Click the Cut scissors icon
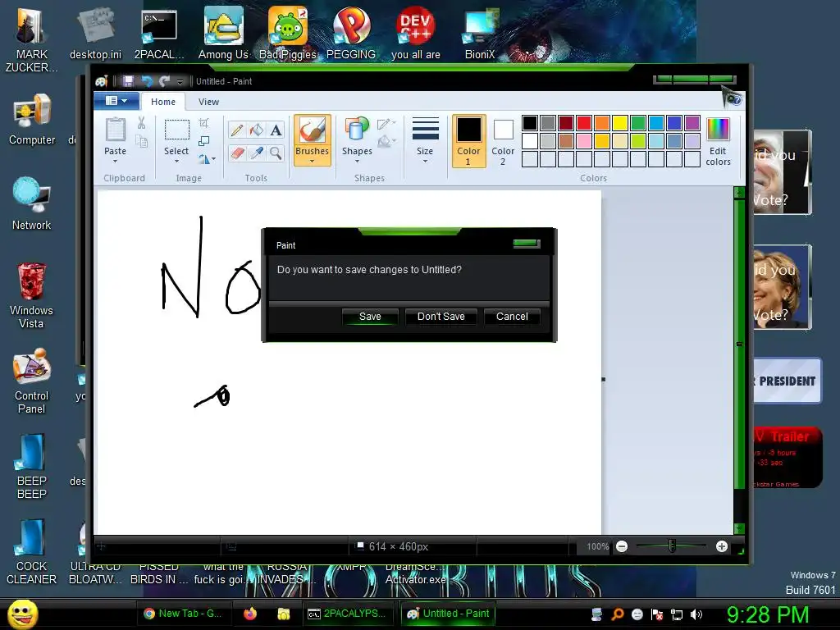 click(x=141, y=123)
